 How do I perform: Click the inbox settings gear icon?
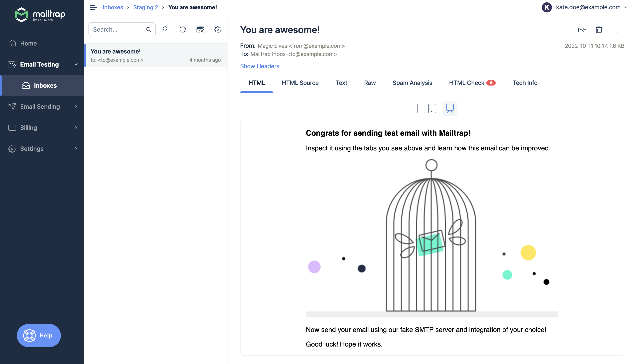pyautogui.click(x=217, y=30)
